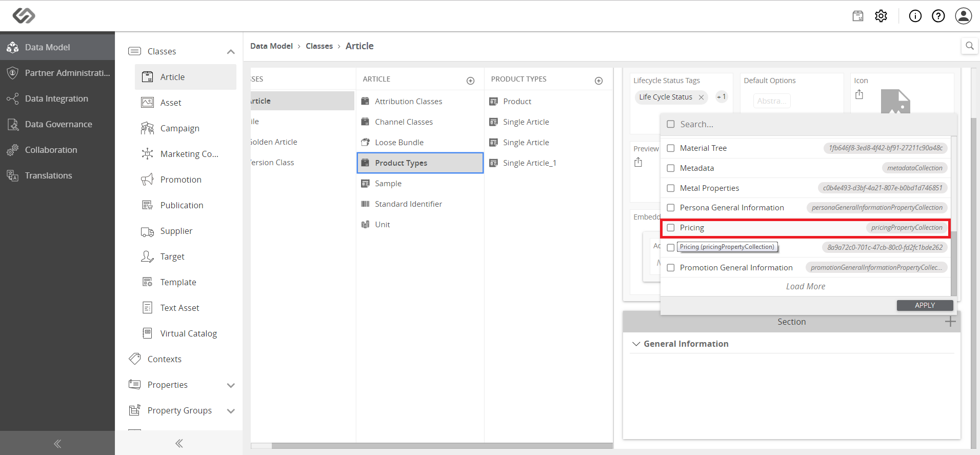Click Load More in dropdown list
The image size is (980, 455).
pyautogui.click(x=806, y=286)
